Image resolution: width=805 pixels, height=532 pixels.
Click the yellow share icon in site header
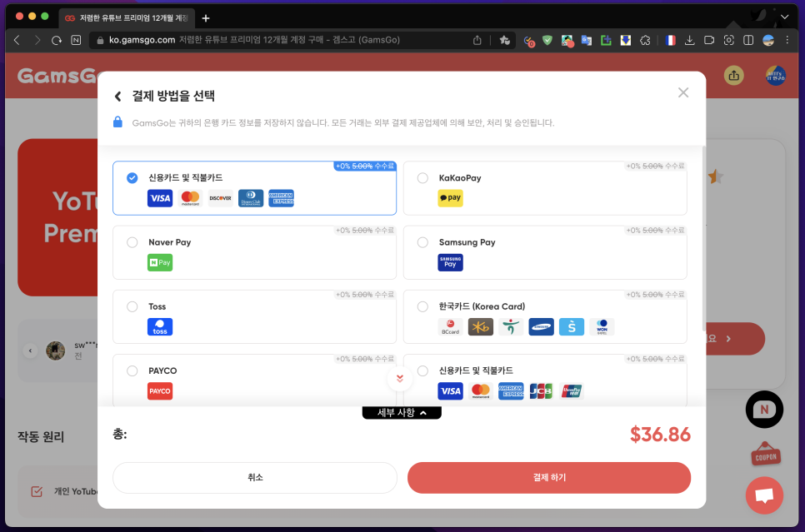point(734,76)
